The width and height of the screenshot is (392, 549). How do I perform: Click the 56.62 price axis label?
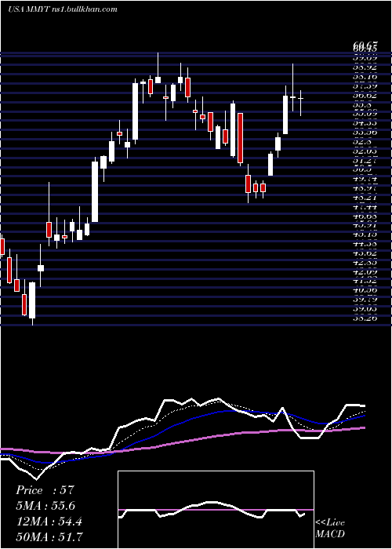[x=365, y=95]
